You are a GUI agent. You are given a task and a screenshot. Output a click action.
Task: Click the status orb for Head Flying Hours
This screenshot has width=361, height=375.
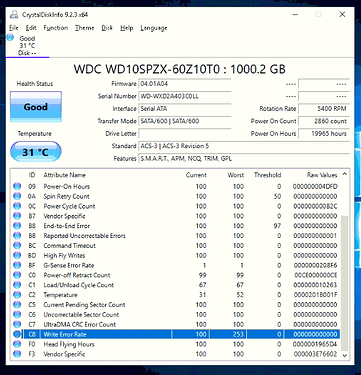click(x=17, y=344)
